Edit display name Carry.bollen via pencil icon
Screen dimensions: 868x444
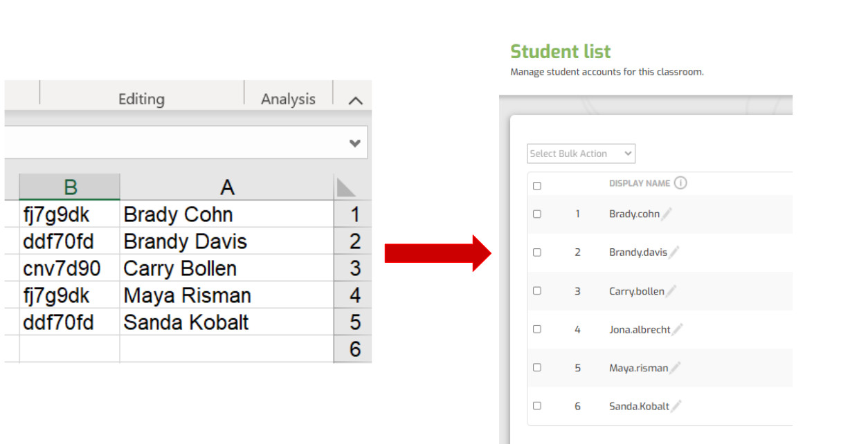tap(671, 291)
